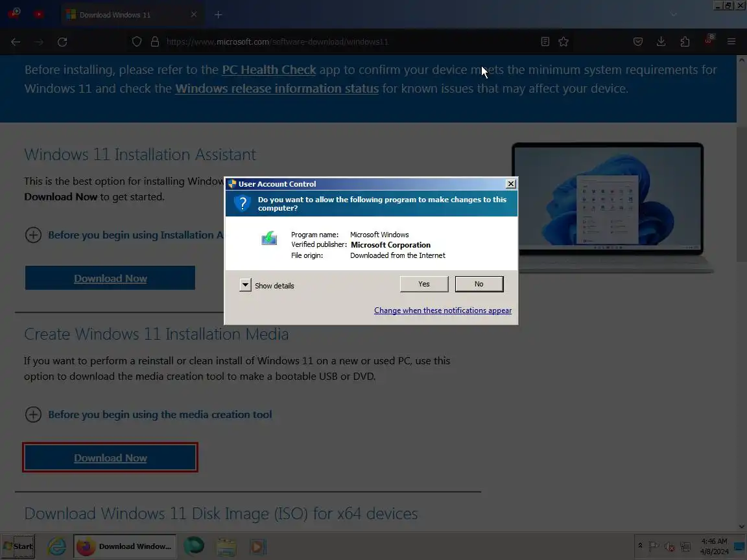Click the Microsoft Windows program icon in dialog
Image resolution: width=747 pixels, height=560 pixels.
(x=269, y=238)
